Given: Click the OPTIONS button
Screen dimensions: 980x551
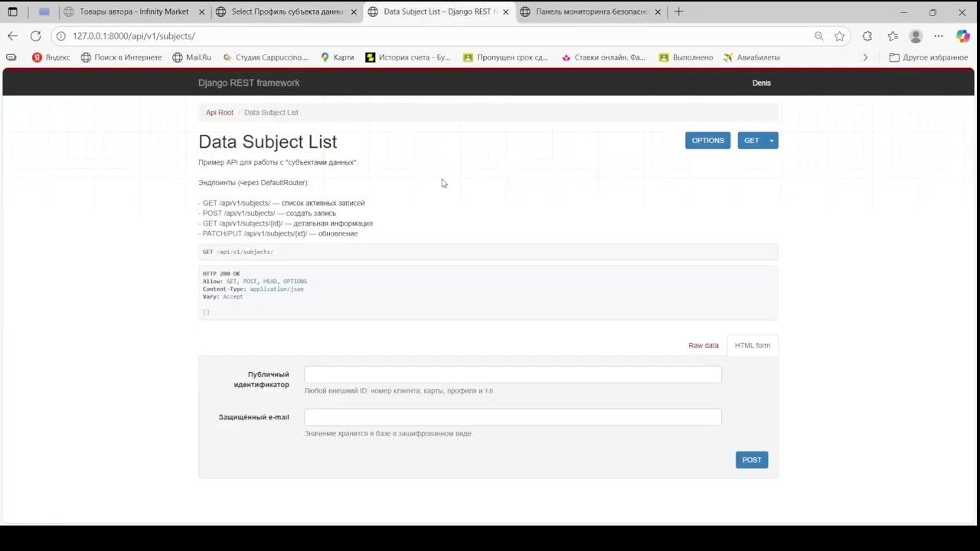Looking at the screenshot, I should pyautogui.click(x=707, y=140).
